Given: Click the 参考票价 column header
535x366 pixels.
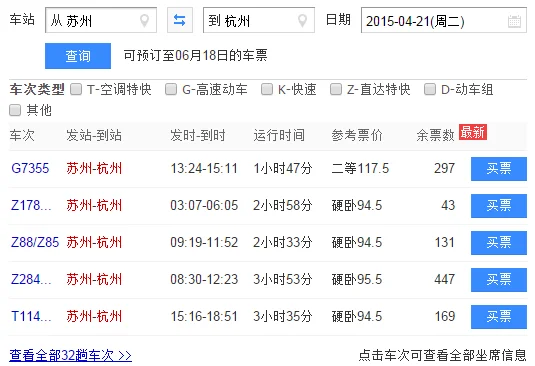Looking at the screenshot, I should click(357, 135).
